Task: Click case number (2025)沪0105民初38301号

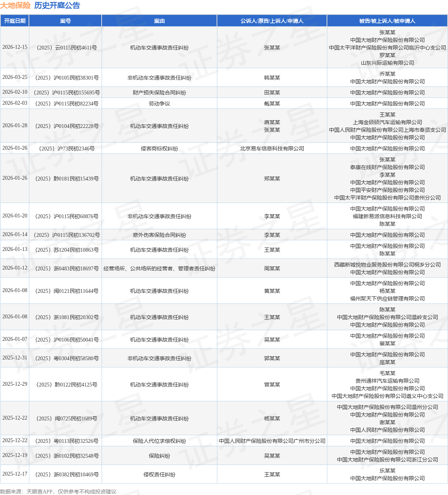Action: [65, 78]
